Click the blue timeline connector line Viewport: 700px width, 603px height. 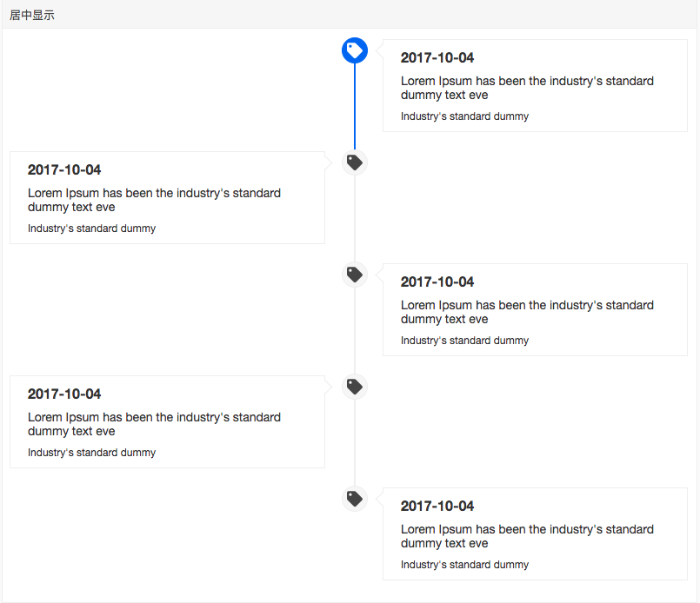coord(355,106)
